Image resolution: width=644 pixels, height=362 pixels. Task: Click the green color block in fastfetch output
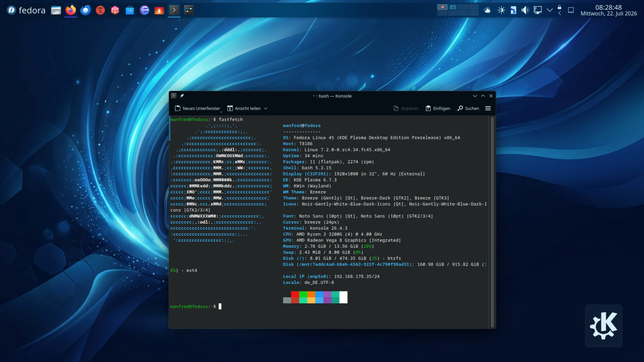(303, 294)
